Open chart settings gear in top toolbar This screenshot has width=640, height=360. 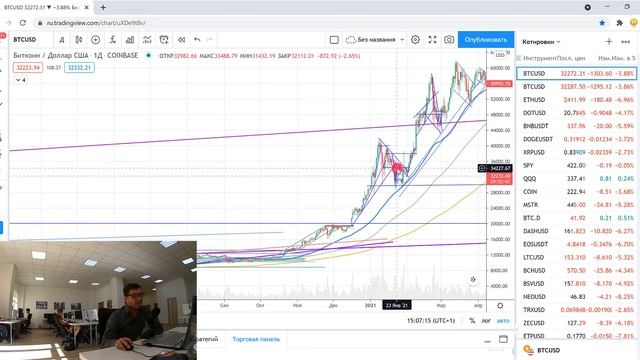(415, 40)
